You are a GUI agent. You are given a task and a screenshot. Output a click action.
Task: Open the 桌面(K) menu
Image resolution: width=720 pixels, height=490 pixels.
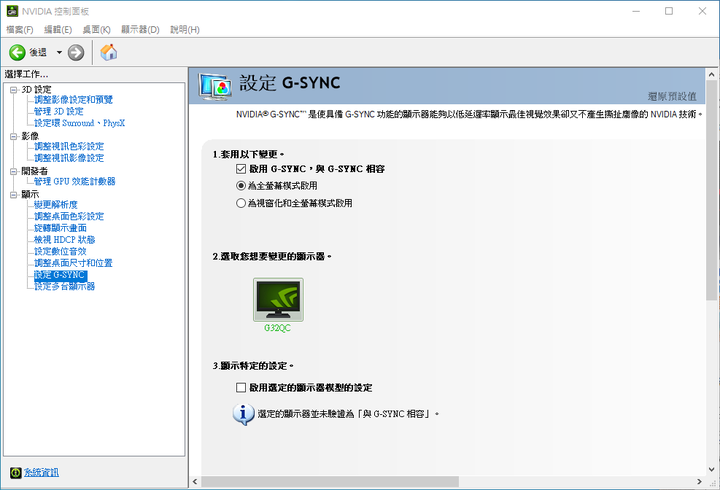[96, 29]
